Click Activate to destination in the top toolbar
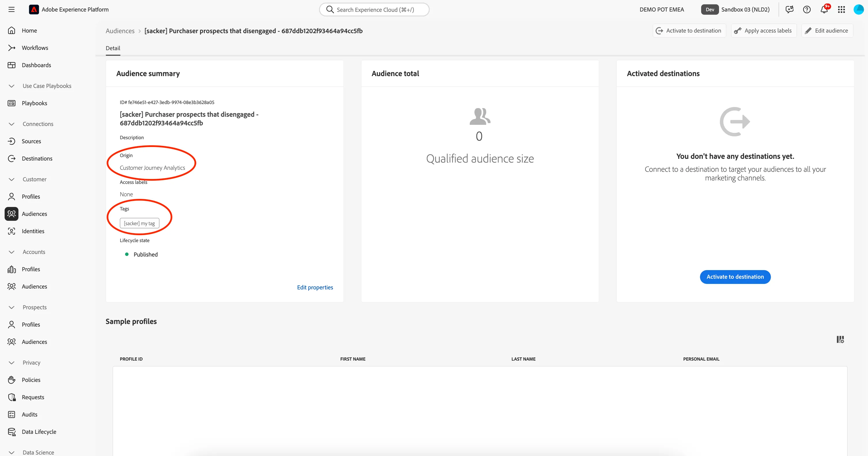Screen dimensions: 868x456 click(689, 31)
